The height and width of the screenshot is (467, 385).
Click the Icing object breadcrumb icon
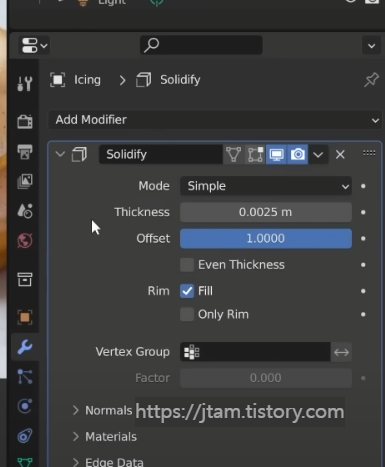[x=57, y=80]
